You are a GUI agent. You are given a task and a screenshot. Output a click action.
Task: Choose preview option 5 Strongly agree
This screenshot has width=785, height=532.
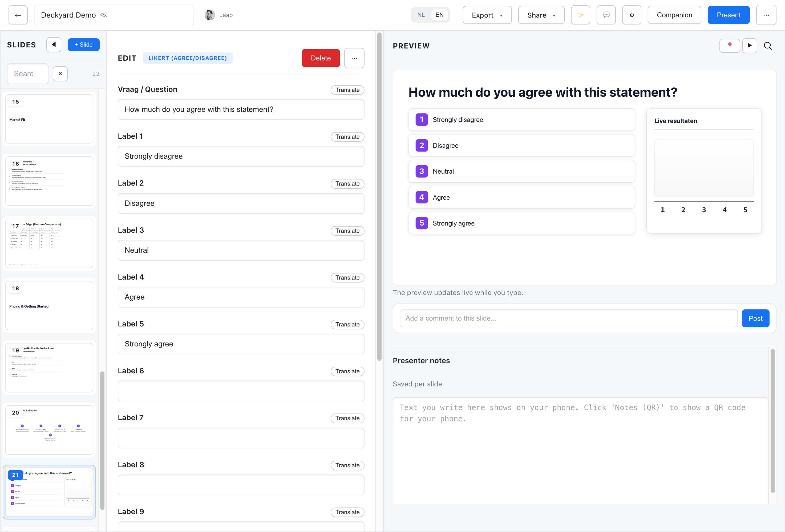click(x=521, y=223)
